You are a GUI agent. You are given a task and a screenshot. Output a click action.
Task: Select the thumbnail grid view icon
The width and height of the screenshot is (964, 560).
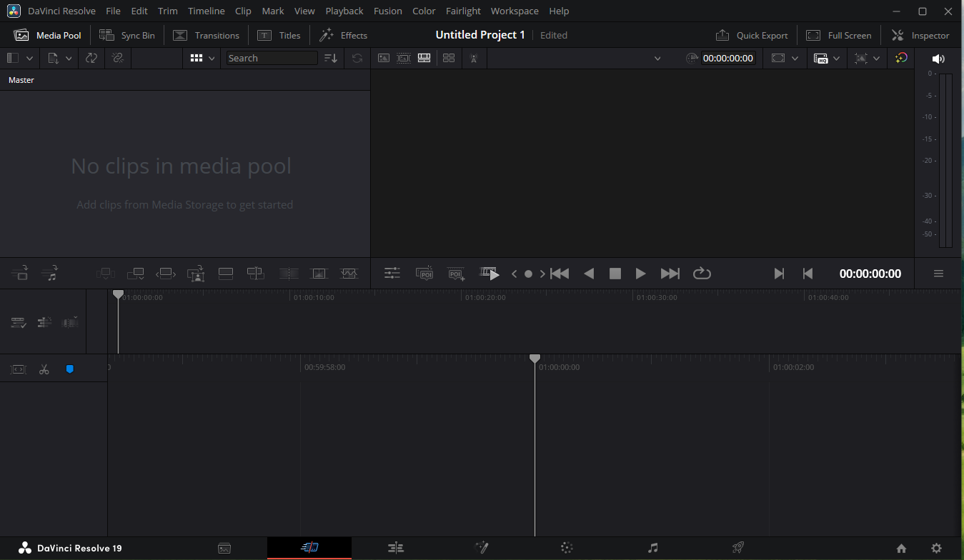coord(197,58)
